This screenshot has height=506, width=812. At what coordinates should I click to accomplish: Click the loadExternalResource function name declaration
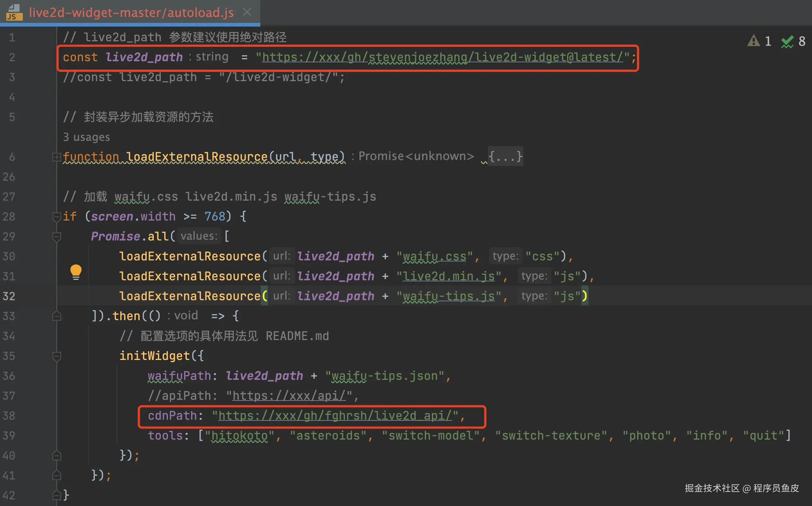pyautogui.click(x=197, y=157)
